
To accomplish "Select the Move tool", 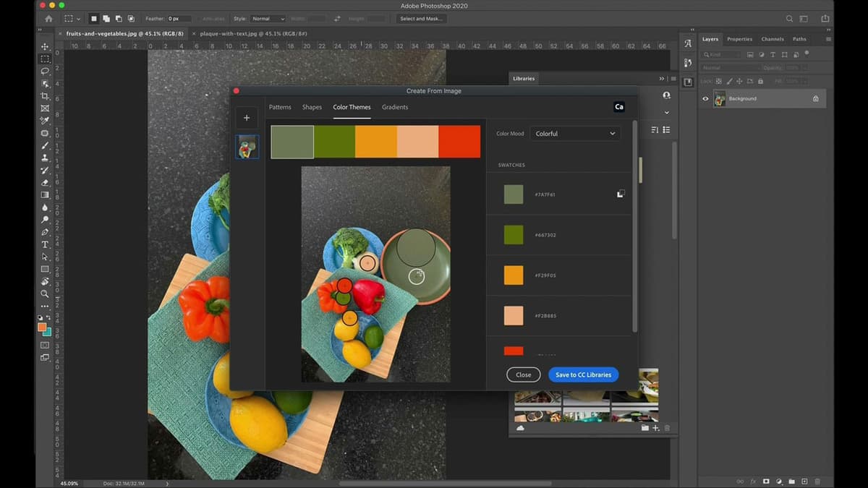I will (x=44, y=46).
